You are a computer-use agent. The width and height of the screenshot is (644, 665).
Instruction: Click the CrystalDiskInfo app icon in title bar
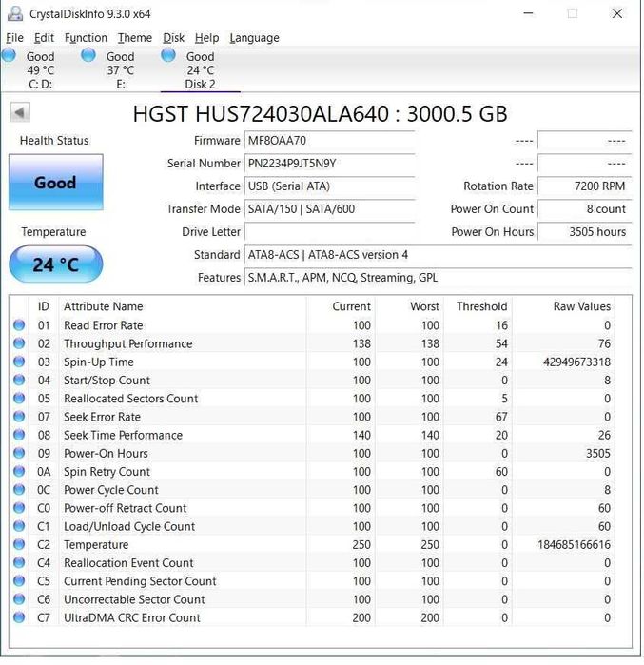(15, 14)
